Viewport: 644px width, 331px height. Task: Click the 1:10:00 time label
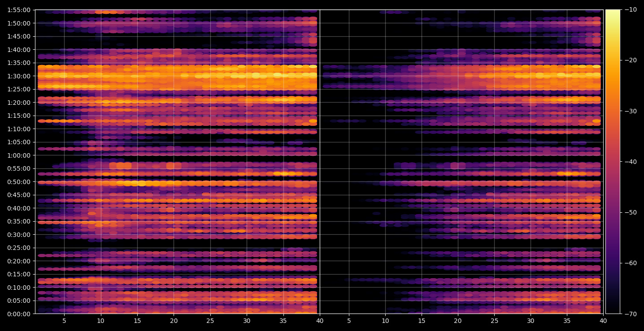[x=19, y=129]
